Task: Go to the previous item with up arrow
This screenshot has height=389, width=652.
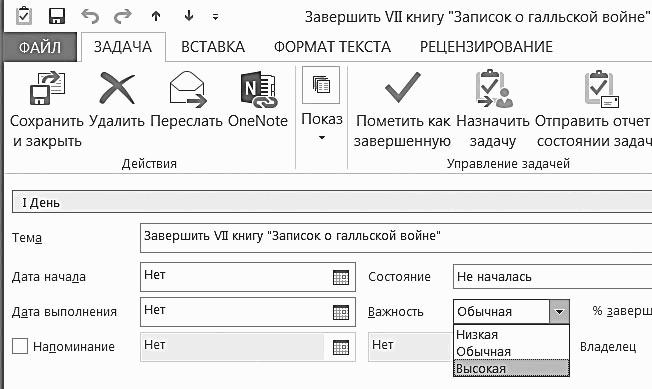Action: click(x=156, y=16)
